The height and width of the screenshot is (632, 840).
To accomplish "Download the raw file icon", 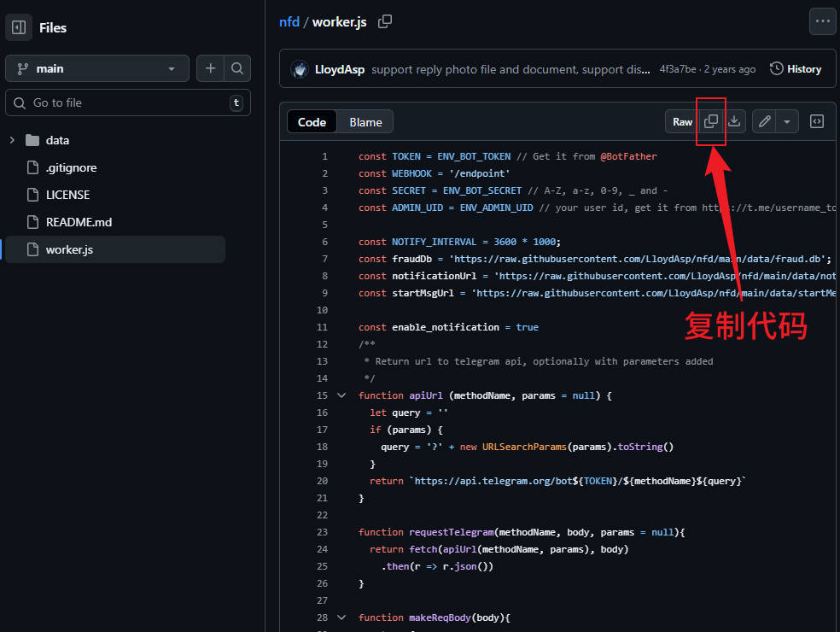I will tap(734, 122).
